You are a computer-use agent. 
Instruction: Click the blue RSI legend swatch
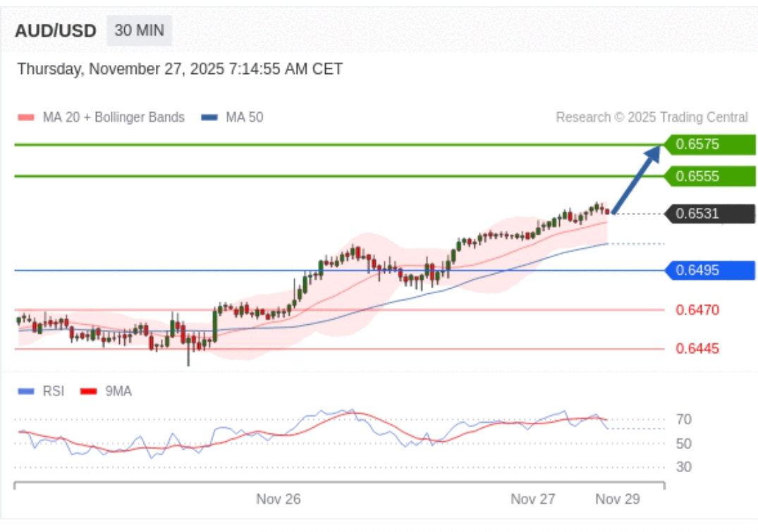25,391
